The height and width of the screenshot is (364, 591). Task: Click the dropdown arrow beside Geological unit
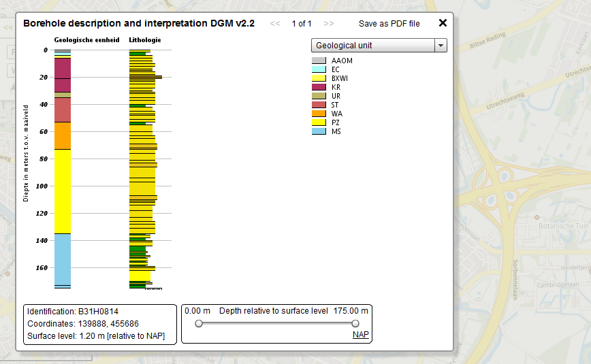[441, 46]
